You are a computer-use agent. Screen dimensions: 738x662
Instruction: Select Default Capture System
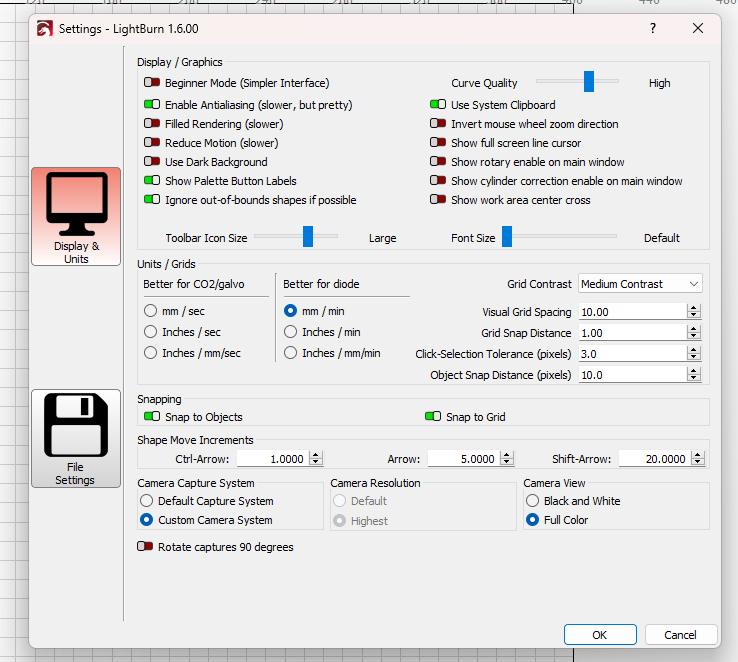click(147, 501)
